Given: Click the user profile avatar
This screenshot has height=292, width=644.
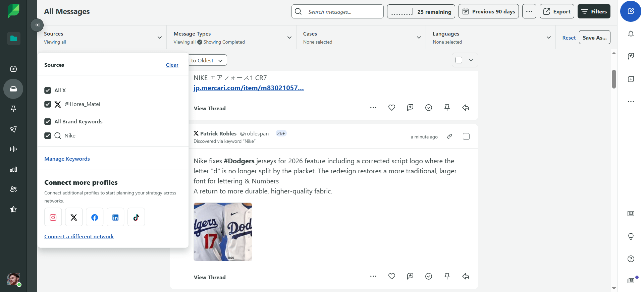Looking at the screenshot, I should [13, 279].
